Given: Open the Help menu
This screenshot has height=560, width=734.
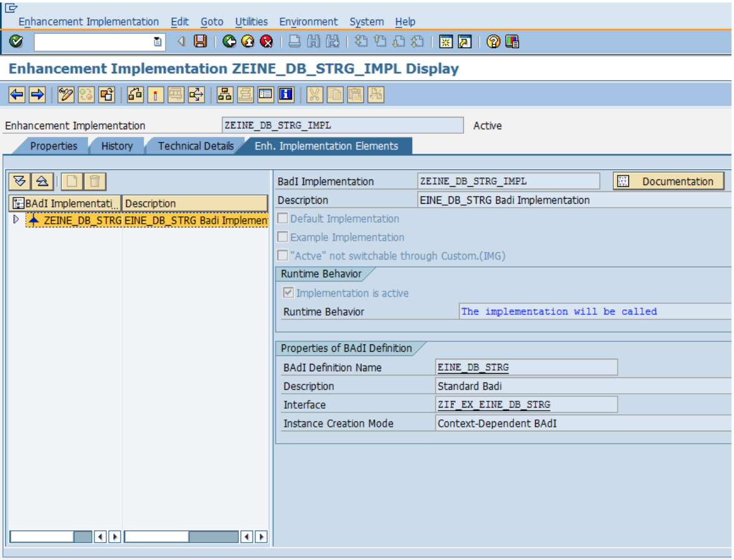Looking at the screenshot, I should (405, 21).
